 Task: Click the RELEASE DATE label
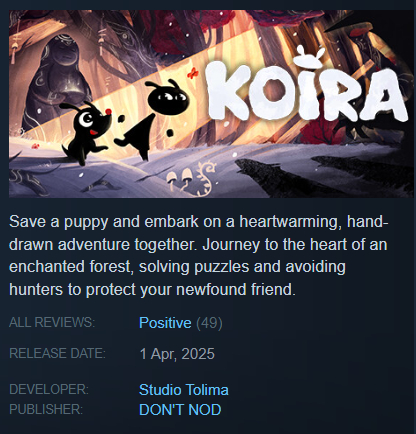[x=57, y=353]
